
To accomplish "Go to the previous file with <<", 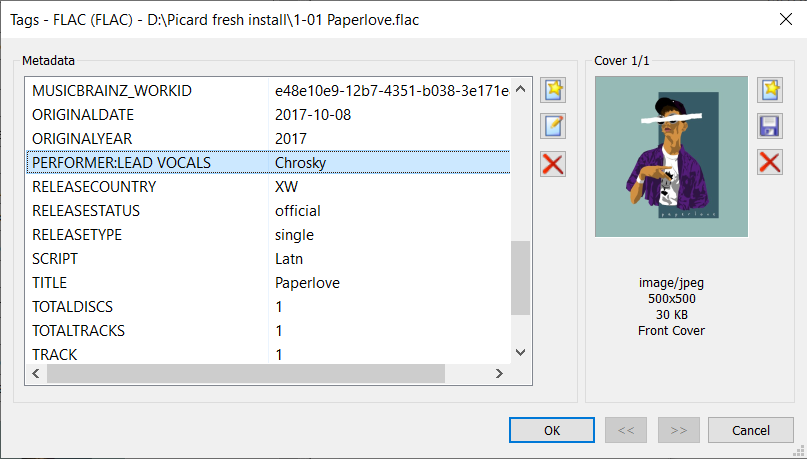I will pos(626,430).
